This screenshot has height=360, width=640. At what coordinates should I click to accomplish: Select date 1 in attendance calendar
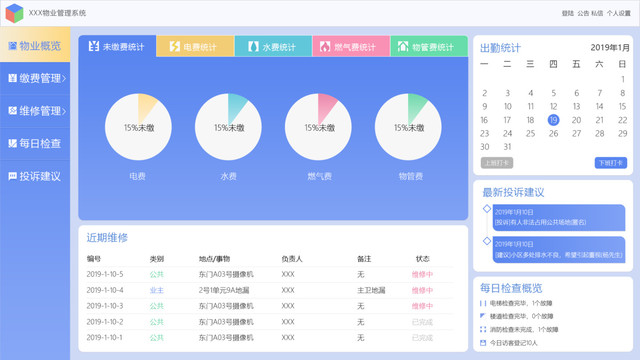(x=623, y=79)
